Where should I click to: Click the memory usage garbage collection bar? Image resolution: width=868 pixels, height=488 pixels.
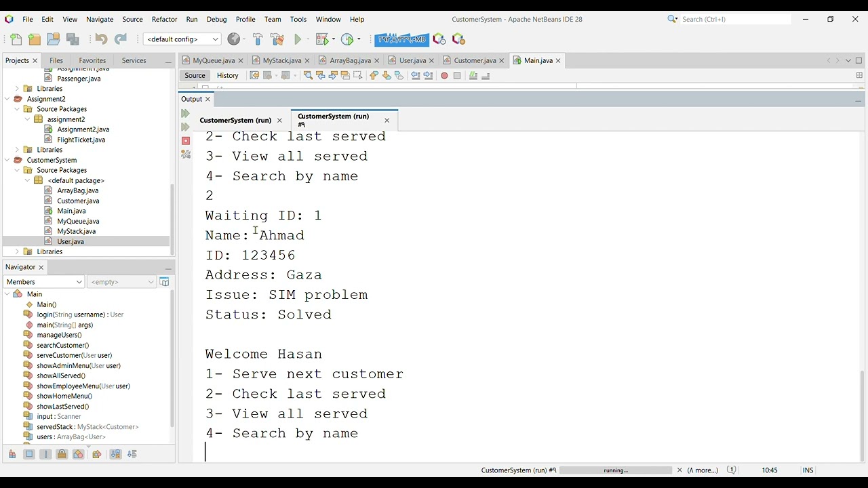(401, 39)
